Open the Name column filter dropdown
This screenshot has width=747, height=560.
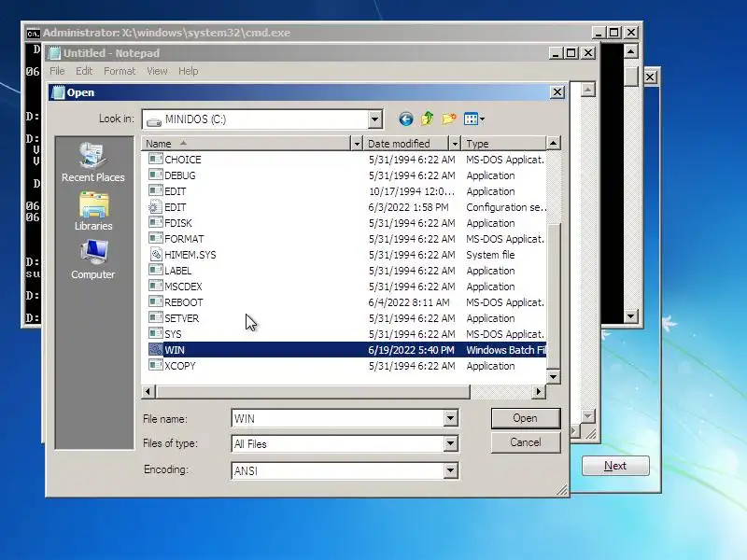(357, 144)
